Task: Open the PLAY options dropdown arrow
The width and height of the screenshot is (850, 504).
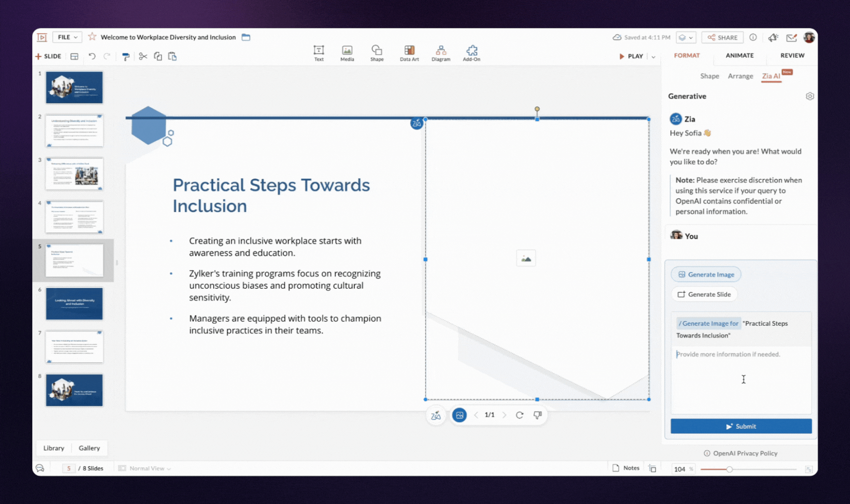Action: click(653, 56)
